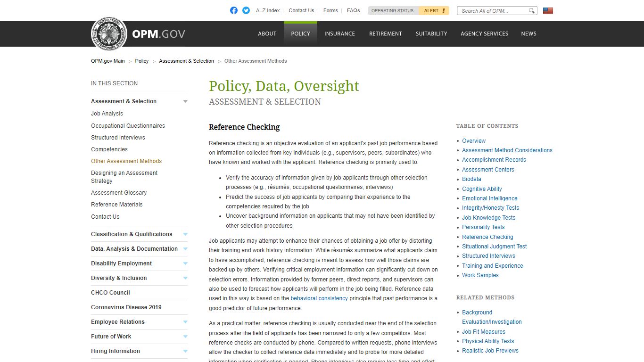Jump to Accomplishment Records
The width and height of the screenshot is (644, 362).
[x=494, y=160]
